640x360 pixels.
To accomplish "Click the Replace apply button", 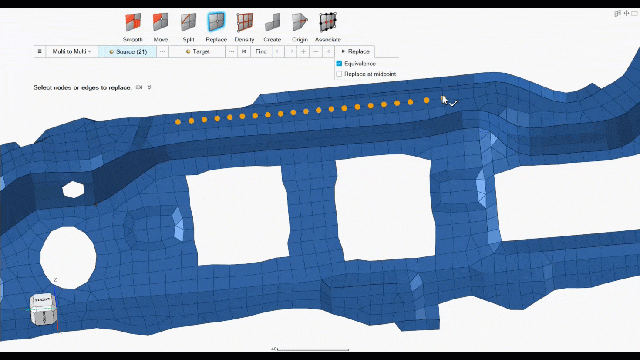I will tap(355, 51).
